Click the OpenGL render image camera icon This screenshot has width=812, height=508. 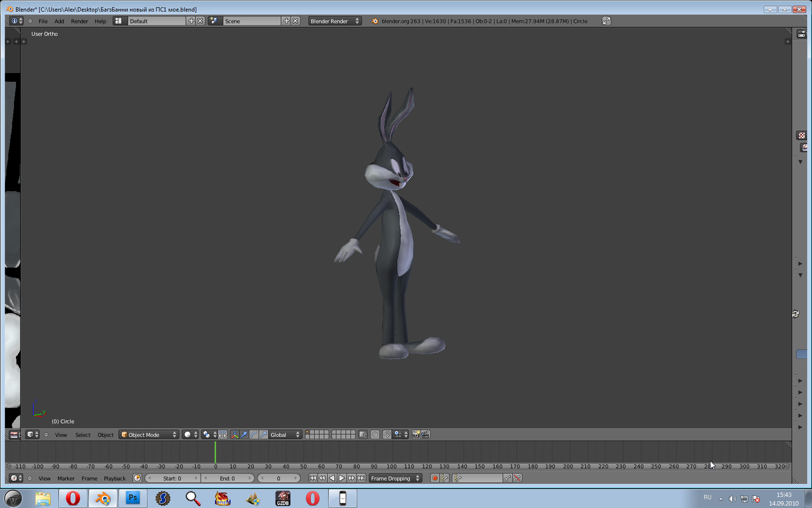[416, 435]
